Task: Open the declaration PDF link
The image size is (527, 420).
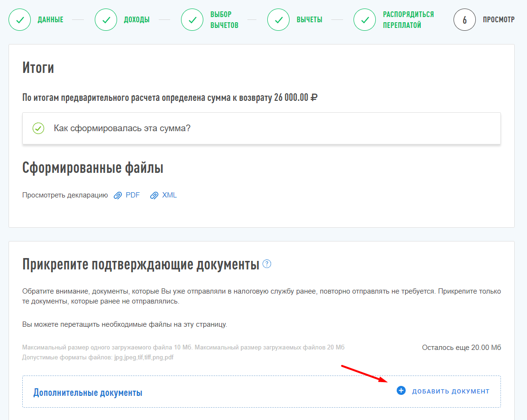Action: [133, 195]
